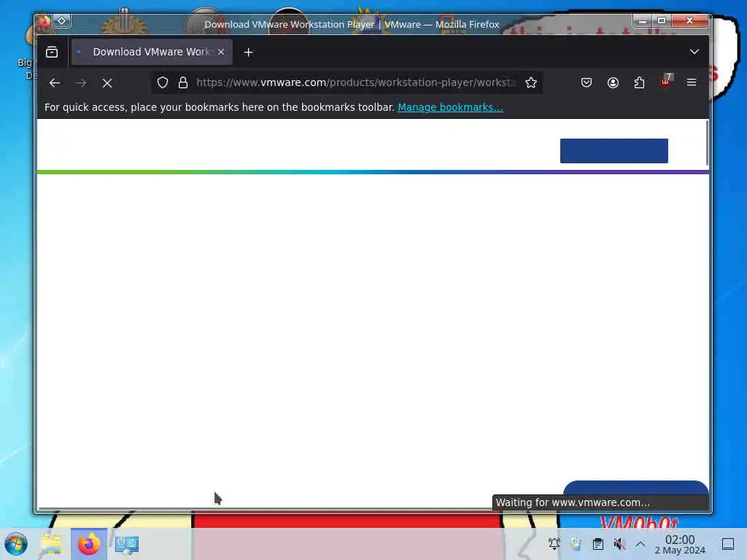Open the Windows Start orb menu

pos(16,544)
